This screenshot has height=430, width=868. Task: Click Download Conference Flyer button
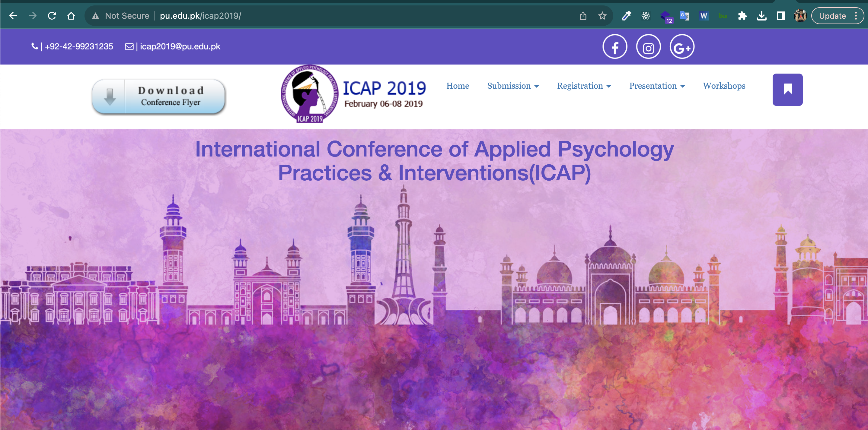[158, 96]
